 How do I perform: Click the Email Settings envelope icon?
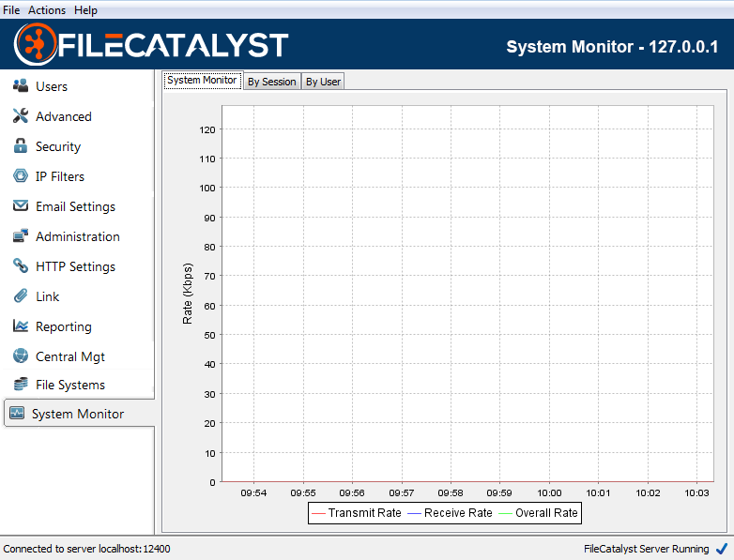coord(21,205)
